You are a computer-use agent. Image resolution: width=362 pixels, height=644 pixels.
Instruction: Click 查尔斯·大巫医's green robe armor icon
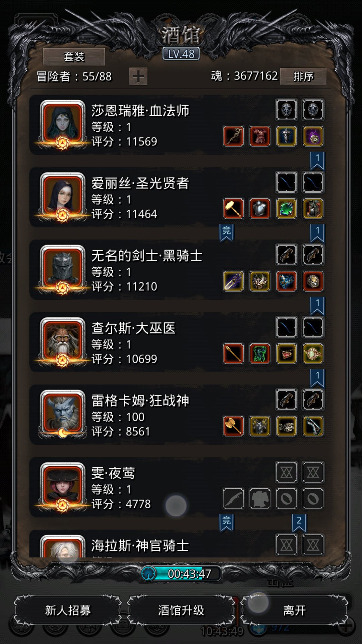260,354
